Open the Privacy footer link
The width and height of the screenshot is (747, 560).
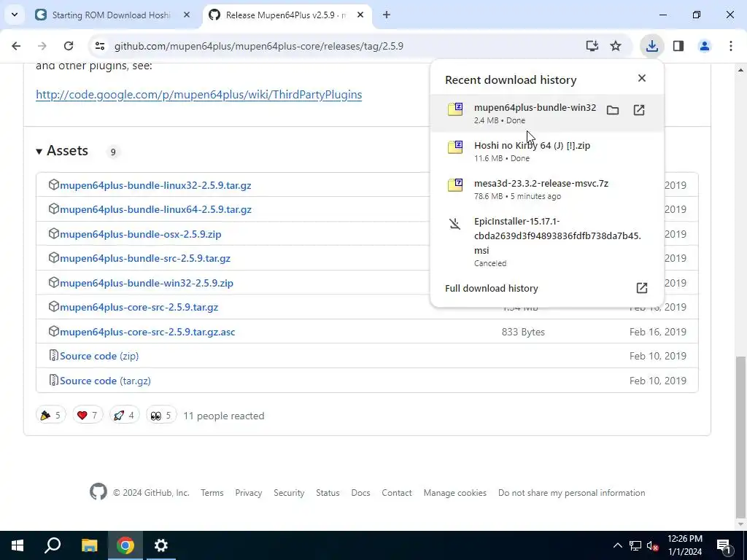[248, 493]
